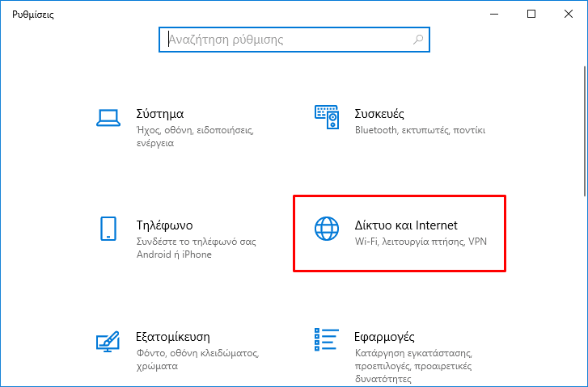Image resolution: width=588 pixels, height=387 pixels.
Task: Click text 'Ήχος, οθόνη, ειδοποιήσεις, ενέργεια'
Action: 195,137
